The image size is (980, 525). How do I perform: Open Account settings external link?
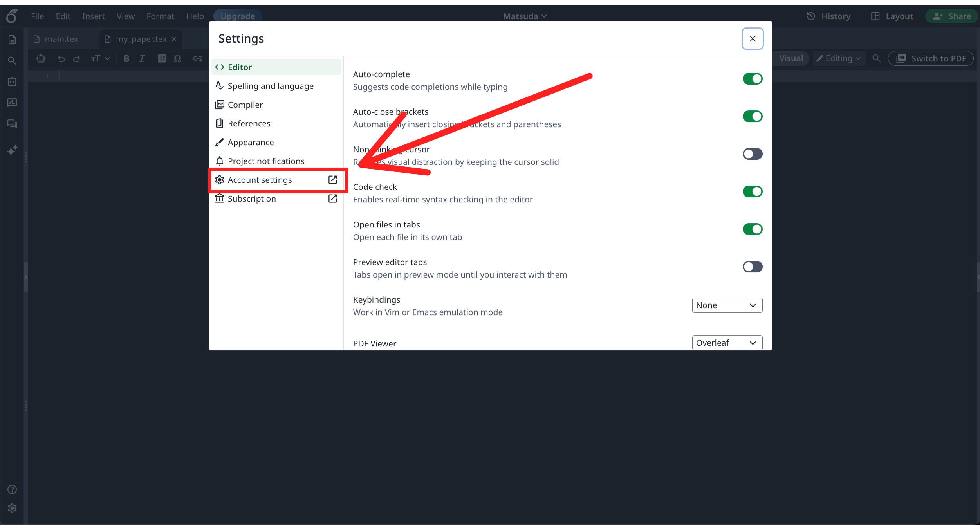coord(276,180)
